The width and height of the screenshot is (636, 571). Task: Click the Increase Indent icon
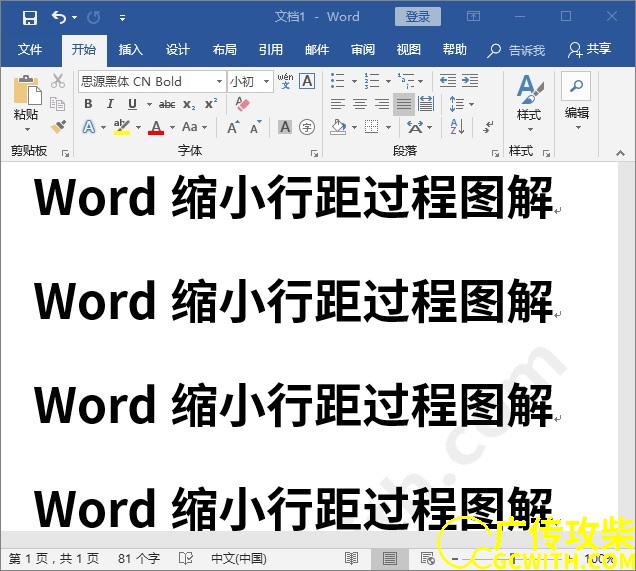(x=470, y=81)
